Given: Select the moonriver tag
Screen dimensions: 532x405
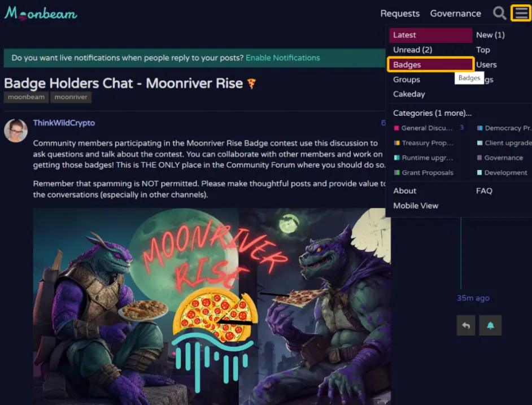Looking at the screenshot, I should coord(71,97).
